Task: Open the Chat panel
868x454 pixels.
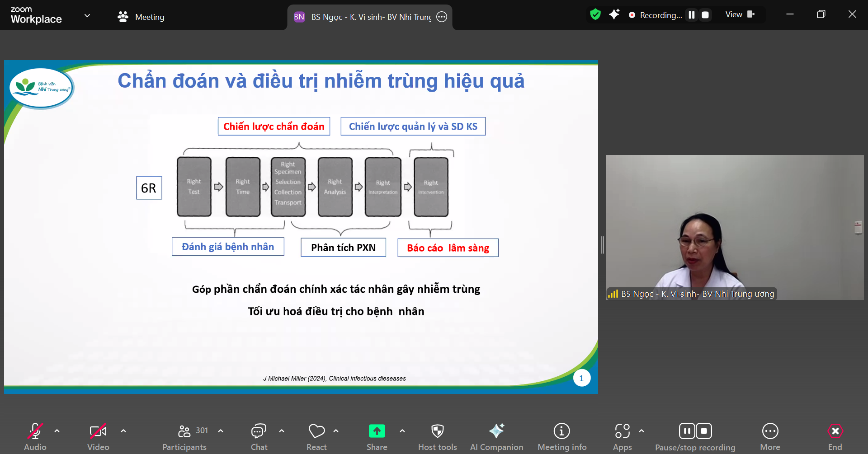Action: [259, 436]
